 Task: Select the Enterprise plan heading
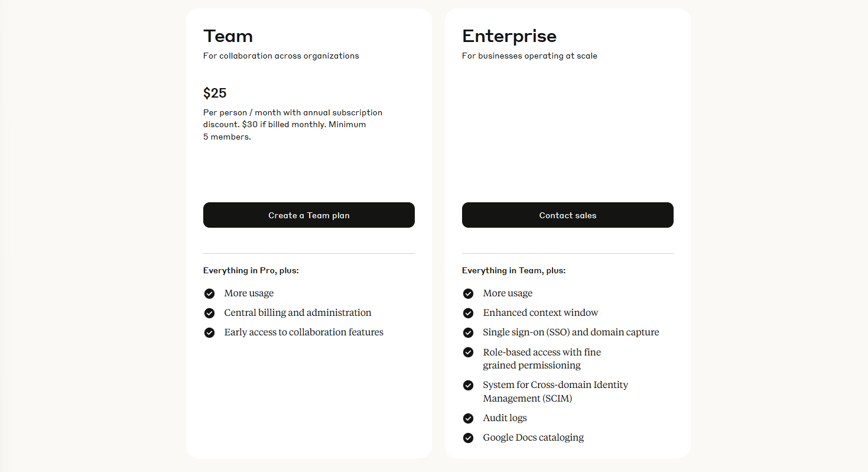coord(509,36)
